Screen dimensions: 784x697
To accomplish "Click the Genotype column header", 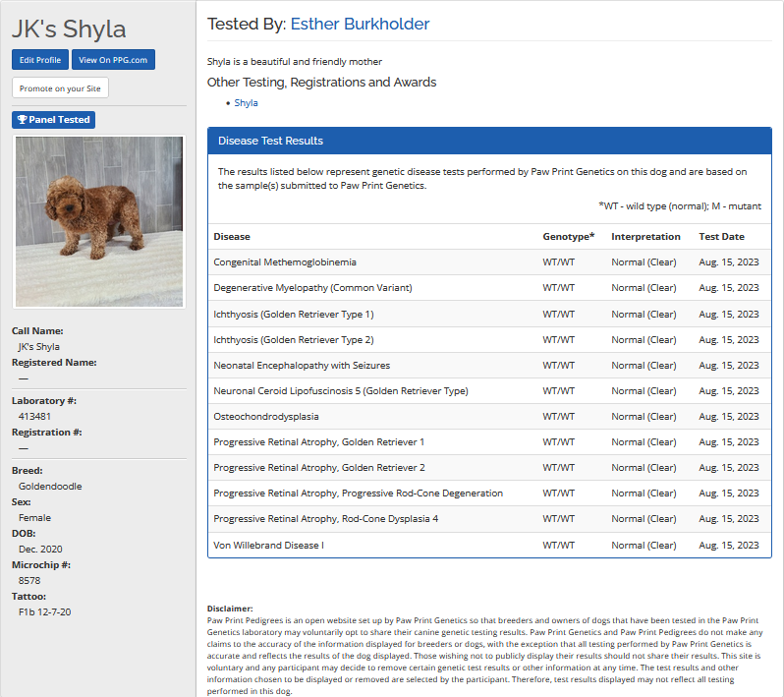I will pyautogui.click(x=568, y=237).
